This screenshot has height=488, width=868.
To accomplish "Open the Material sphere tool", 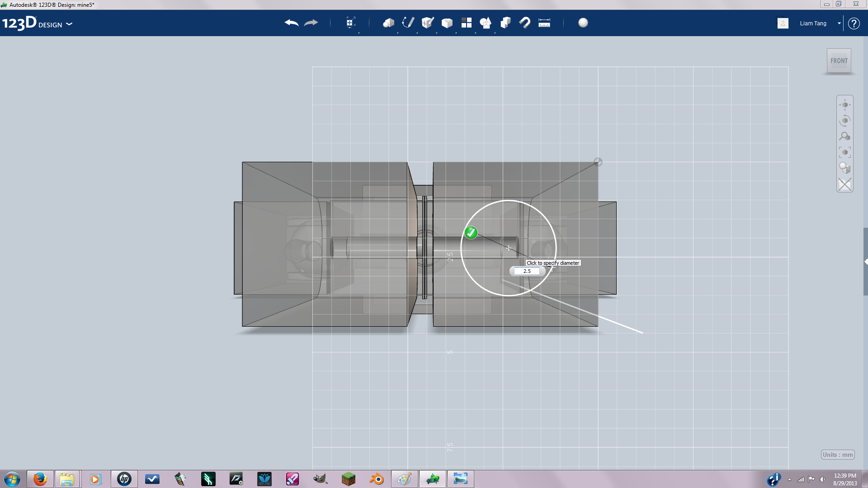I will pos(583,23).
